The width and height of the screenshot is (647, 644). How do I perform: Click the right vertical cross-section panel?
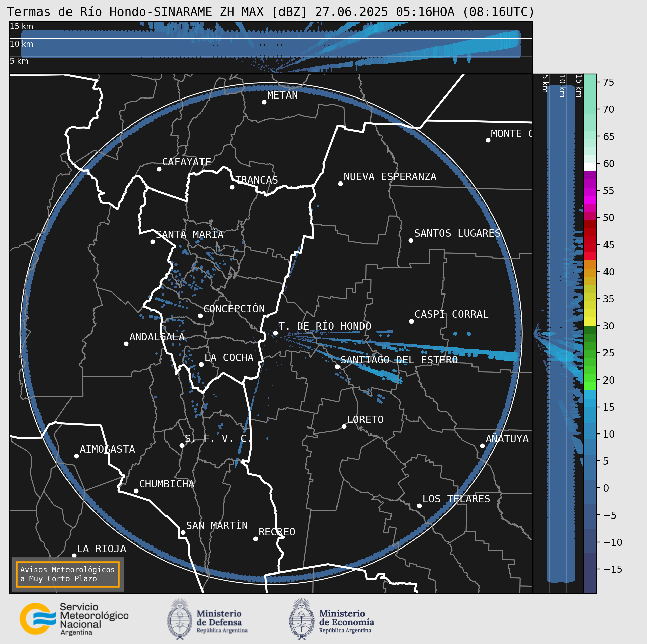tap(558, 334)
